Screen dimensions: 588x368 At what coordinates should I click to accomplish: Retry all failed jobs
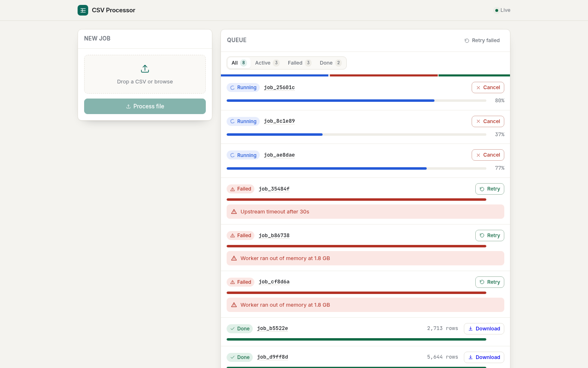(x=482, y=40)
